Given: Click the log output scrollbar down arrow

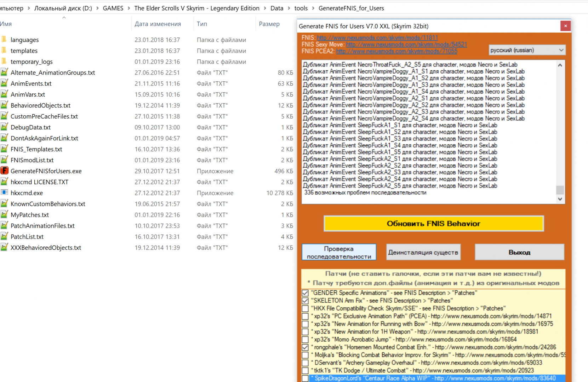Looking at the screenshot, I should (x=560, y=199).
